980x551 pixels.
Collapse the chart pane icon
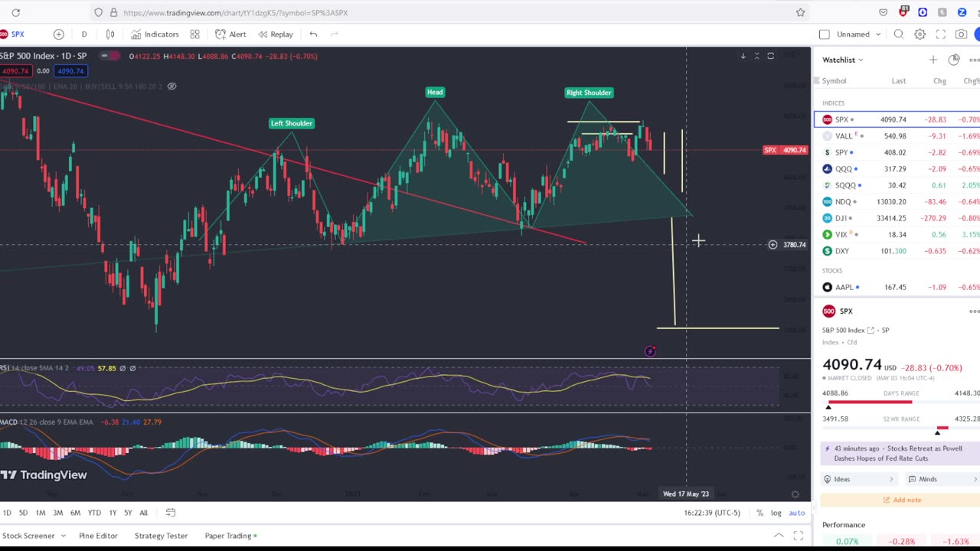(756, 56)
